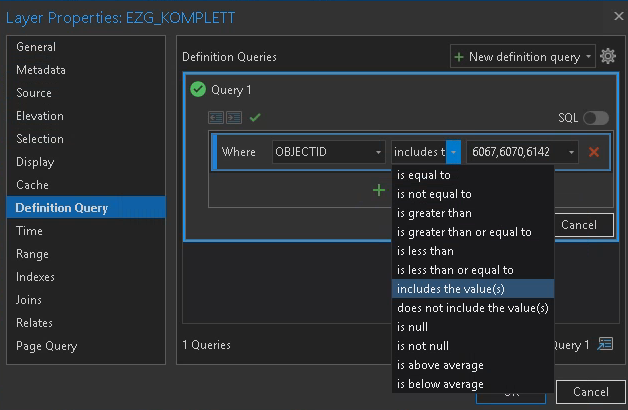Click the green active check on Query 1
Viewport: 628px width, 410px height.
[x=198, y=90]
